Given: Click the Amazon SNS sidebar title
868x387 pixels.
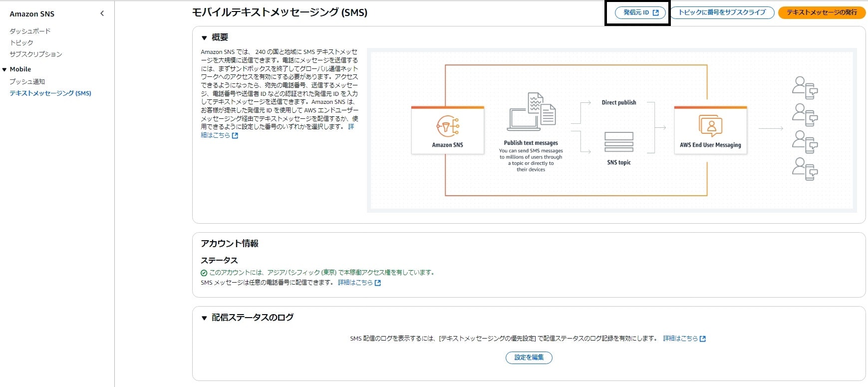Looking at the screenshot, I should [x=32, y=14].
